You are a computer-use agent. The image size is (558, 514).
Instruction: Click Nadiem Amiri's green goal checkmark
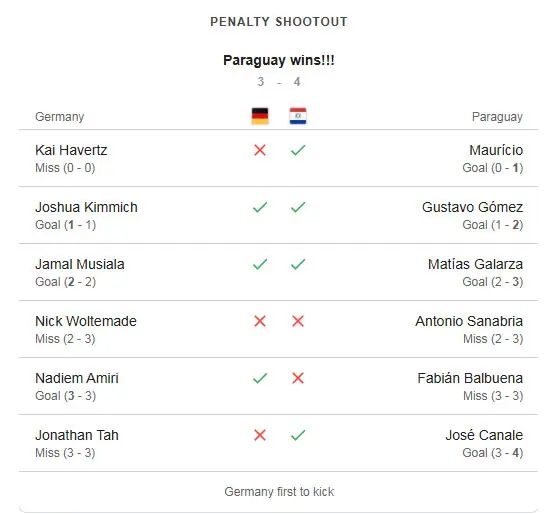click(x=260, y=378)
